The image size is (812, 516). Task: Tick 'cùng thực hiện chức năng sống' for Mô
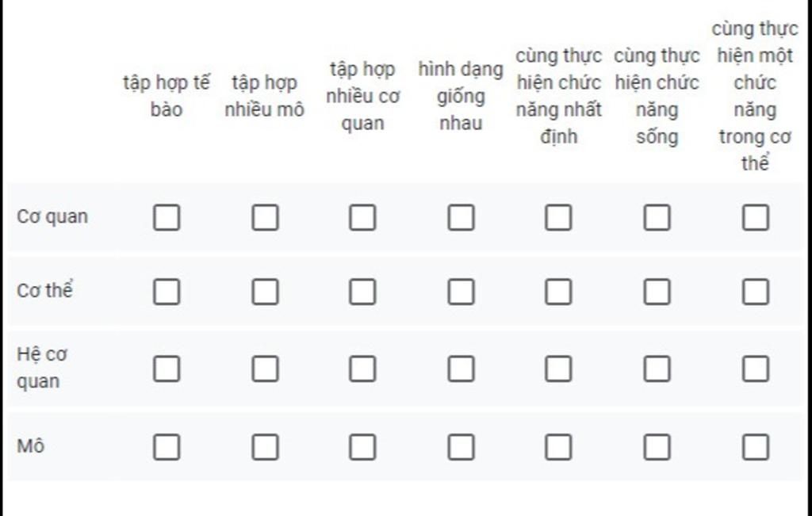[657, 447]
